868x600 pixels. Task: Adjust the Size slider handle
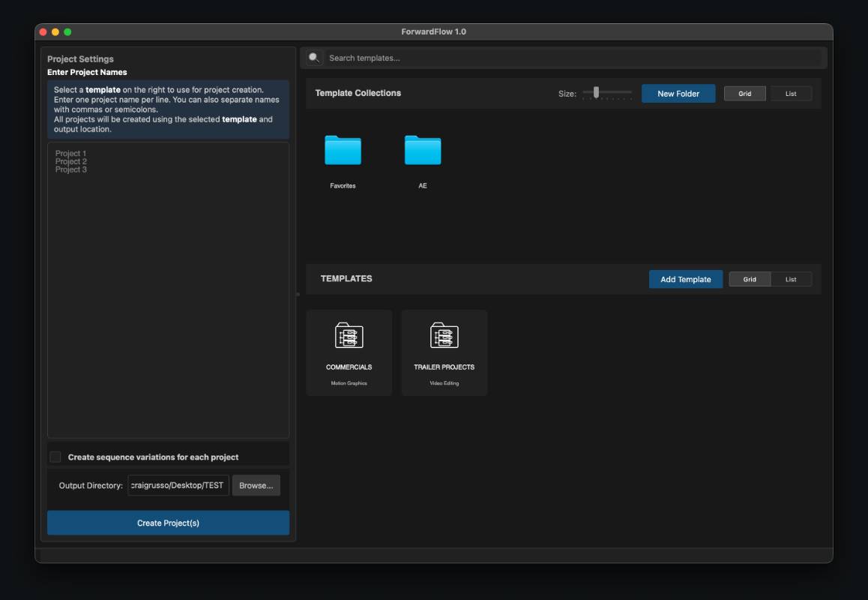(x=596, y=92)
